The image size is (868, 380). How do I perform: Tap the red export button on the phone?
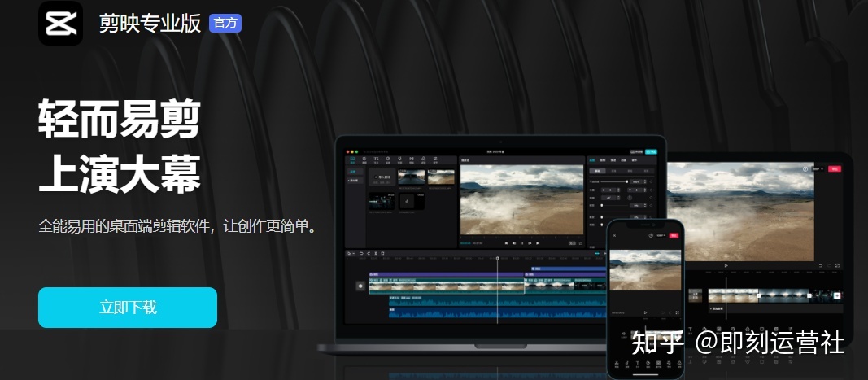pyautogui.click(x=675, y=235)
